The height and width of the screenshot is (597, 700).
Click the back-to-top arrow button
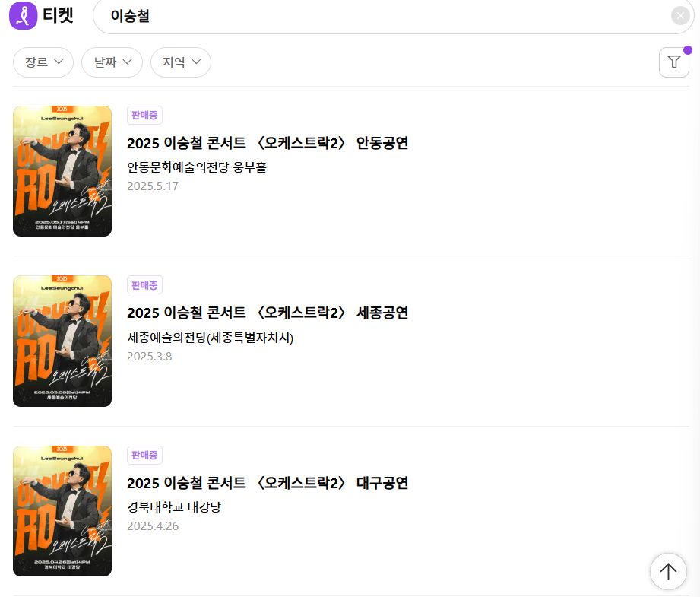(x=668, y=572)
